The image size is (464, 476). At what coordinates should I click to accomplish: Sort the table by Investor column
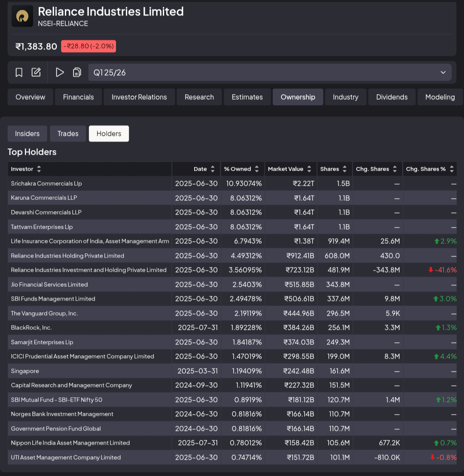[39, 169]
